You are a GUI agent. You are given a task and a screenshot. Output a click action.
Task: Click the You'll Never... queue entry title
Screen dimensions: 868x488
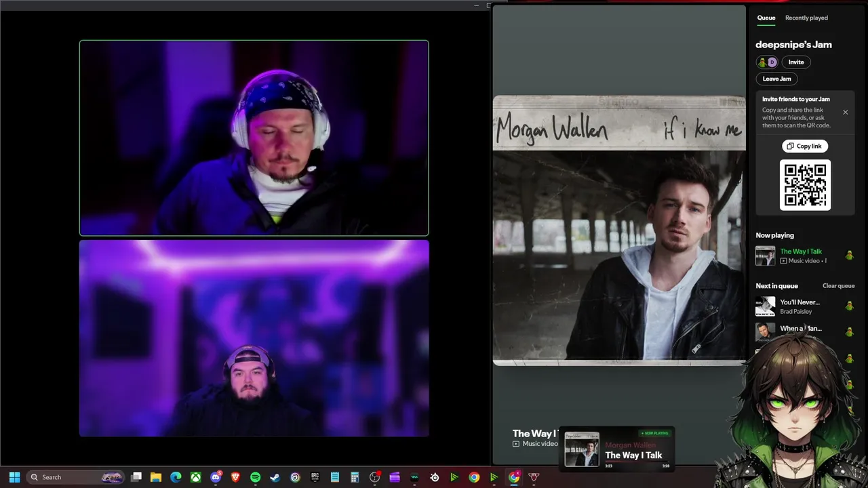point(800,302)
